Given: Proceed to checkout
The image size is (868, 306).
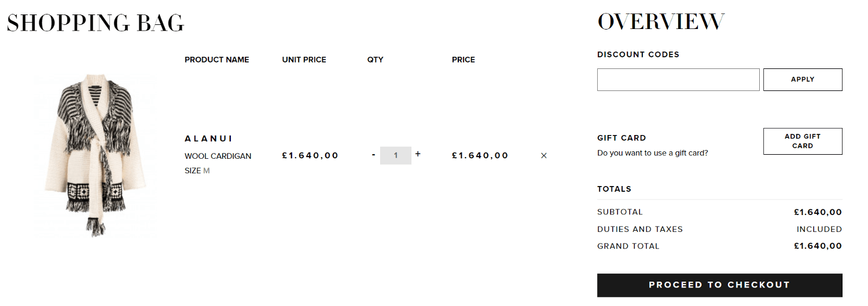Looking at the screenshot, I should (x=719, y=285).
